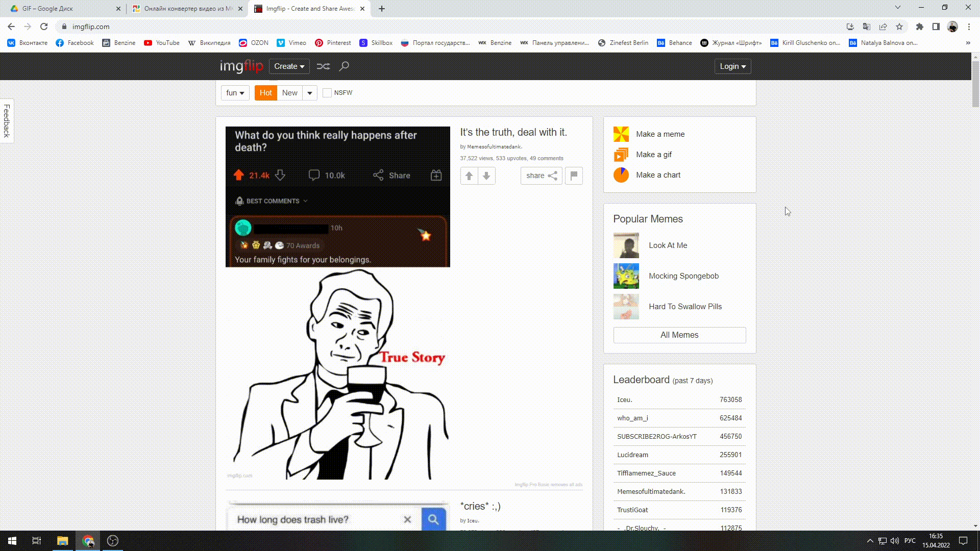980x551 pixels.
Task: Open the Chrome three-dot menu
Action: [x=969, y=27]
